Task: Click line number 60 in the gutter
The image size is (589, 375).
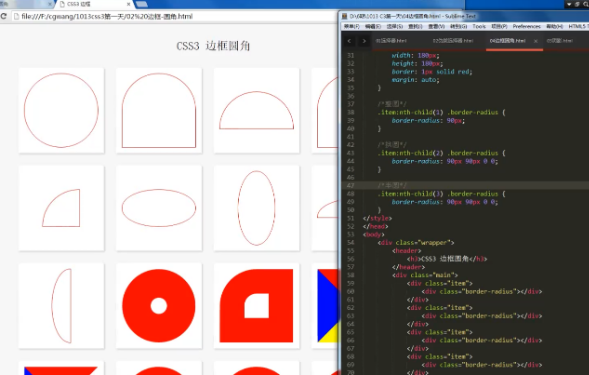Action: click(x=350, y=292)
